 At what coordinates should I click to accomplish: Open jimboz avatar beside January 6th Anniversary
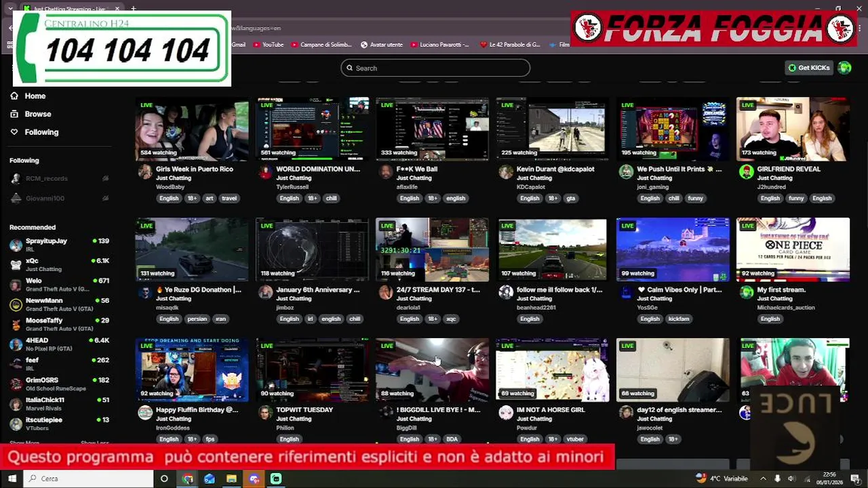265,292
